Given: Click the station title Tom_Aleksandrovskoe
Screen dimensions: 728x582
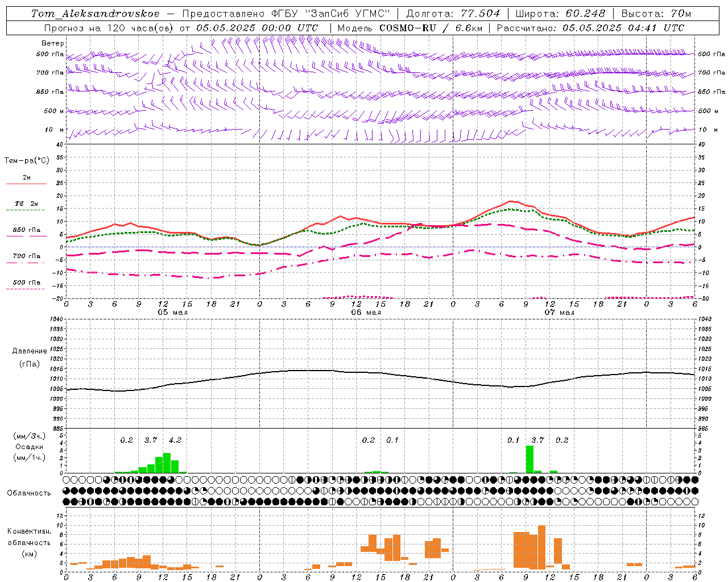Looking at the screenshot, I should tap(95, 14).
